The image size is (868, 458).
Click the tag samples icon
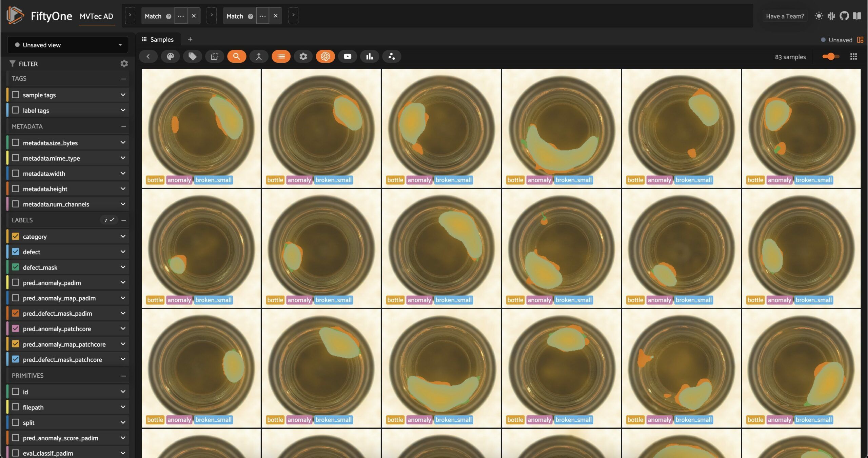coord(192,57)
